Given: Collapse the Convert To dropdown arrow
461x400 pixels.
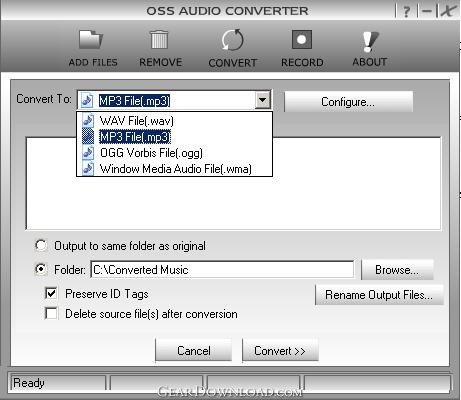Looking at the screenshot, I should pos(263,100).
